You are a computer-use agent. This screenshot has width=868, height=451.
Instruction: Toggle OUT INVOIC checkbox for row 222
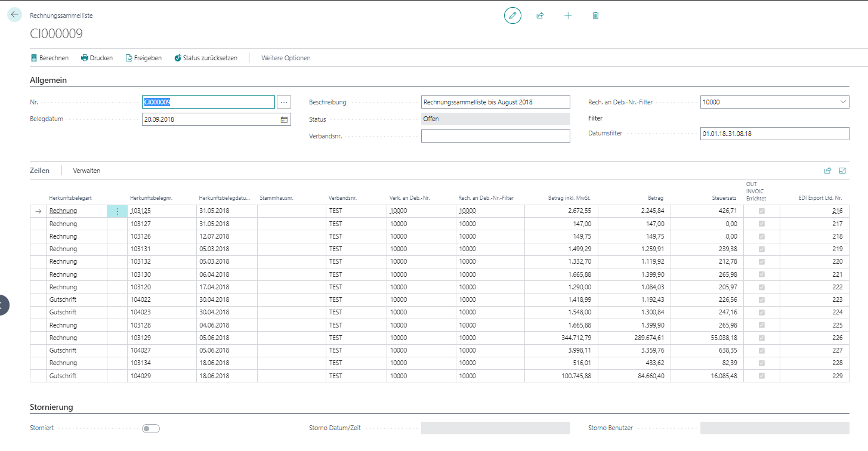point(762,287)
